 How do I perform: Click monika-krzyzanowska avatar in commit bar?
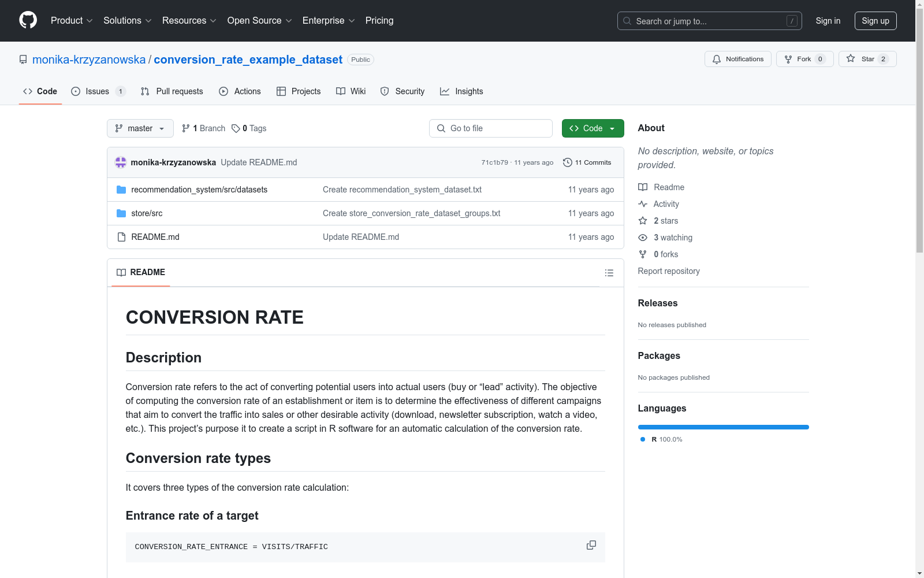point(121,162)
